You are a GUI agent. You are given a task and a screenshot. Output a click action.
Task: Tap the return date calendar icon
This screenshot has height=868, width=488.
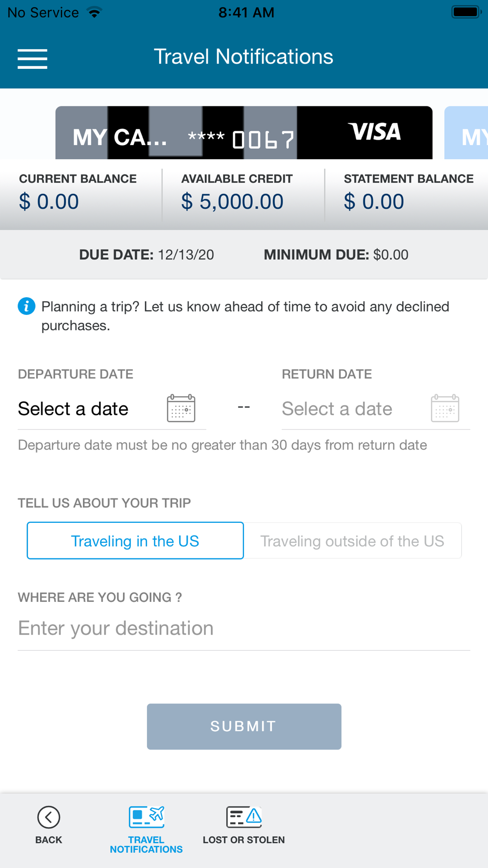(445, 408)
